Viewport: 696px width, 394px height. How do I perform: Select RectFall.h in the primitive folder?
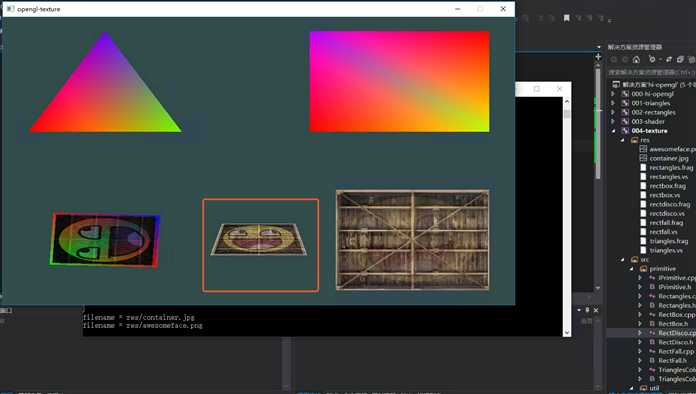pyautogui.click(x=673, y=360)
